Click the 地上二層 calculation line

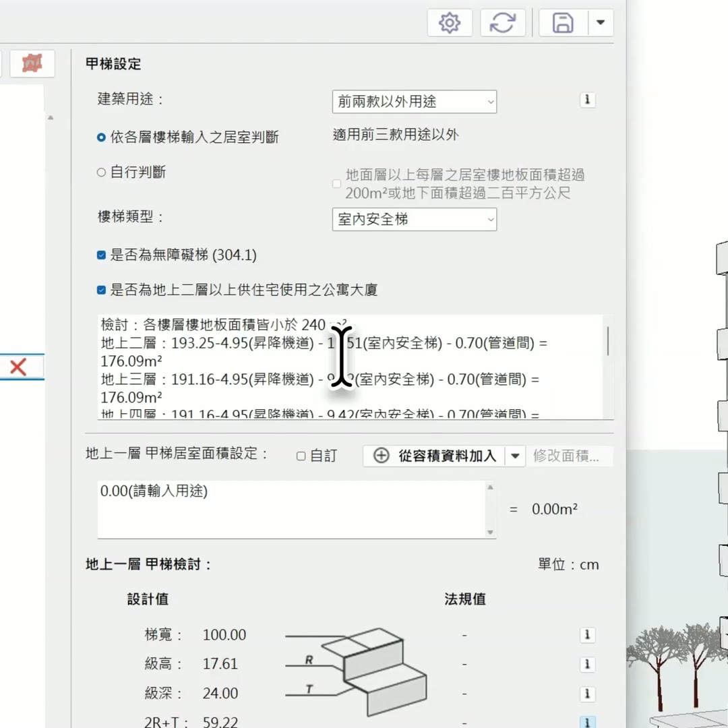tap(324, 352)
